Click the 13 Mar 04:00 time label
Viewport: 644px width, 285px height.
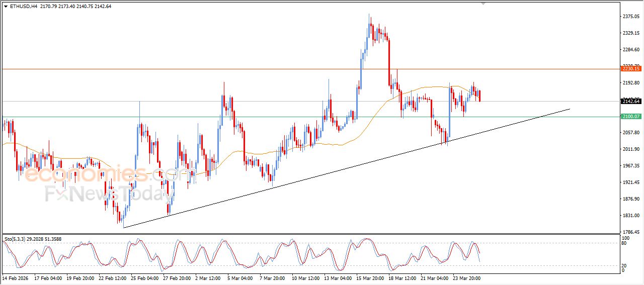[338, 277]
